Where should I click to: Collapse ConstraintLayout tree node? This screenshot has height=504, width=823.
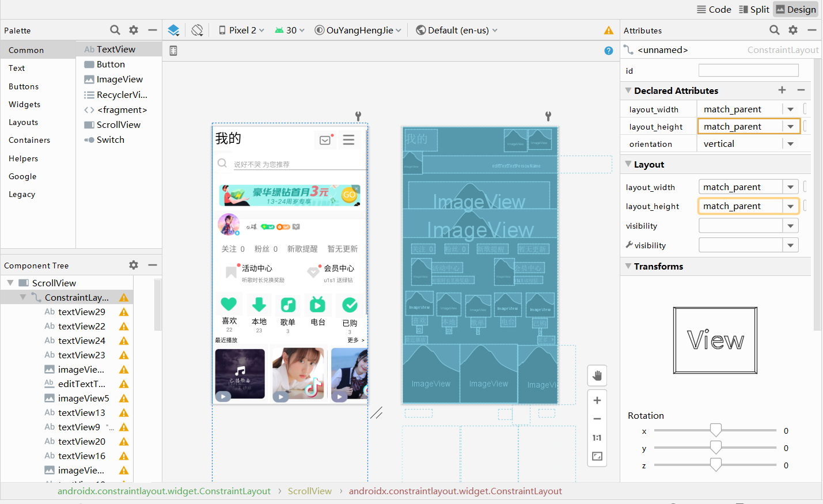23,297
